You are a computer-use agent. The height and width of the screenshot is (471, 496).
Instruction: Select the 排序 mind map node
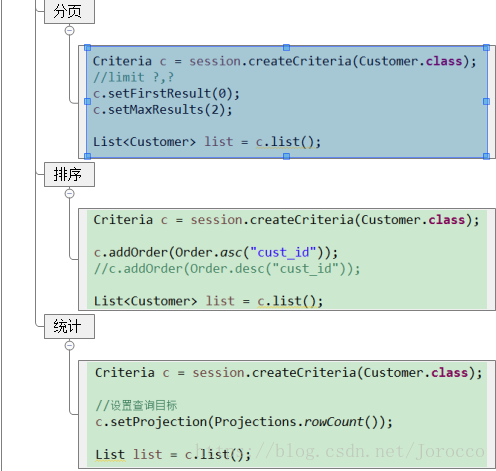pyautogui.click(x=69, y=175)
